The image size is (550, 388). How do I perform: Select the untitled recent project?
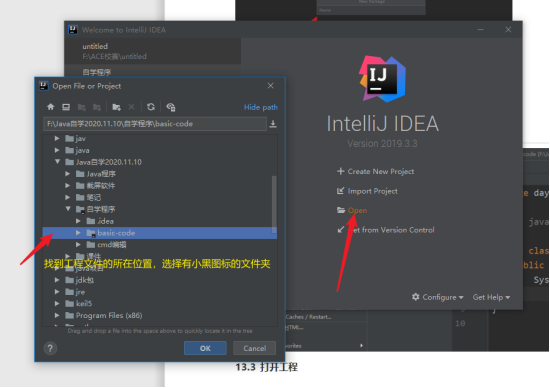click(153, 51)
